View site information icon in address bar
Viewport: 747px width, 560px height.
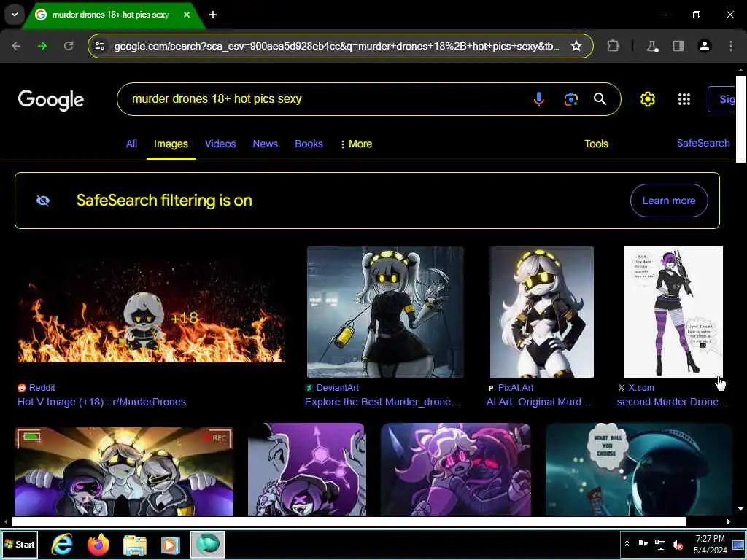coord(100,46)
